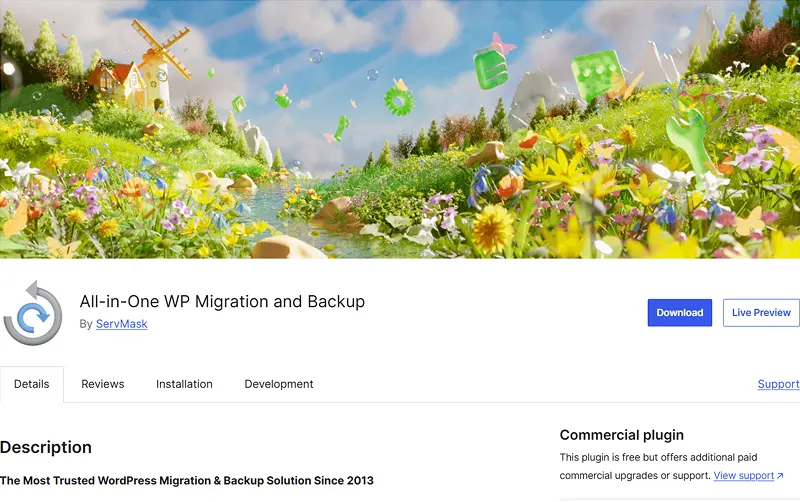Viewport: 800px width, 502px height.
Task: Click the Commercial plugin heading
Action: (x=621, y=435)
